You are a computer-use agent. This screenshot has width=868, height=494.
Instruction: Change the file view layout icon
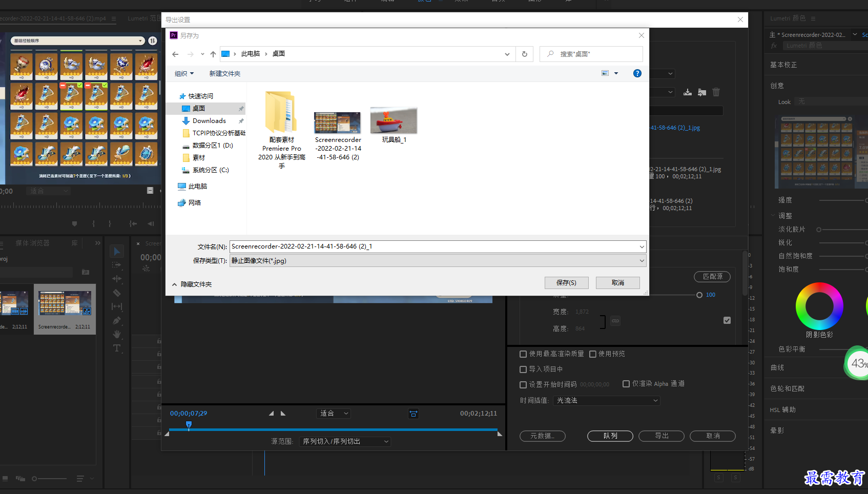[605, 73]
